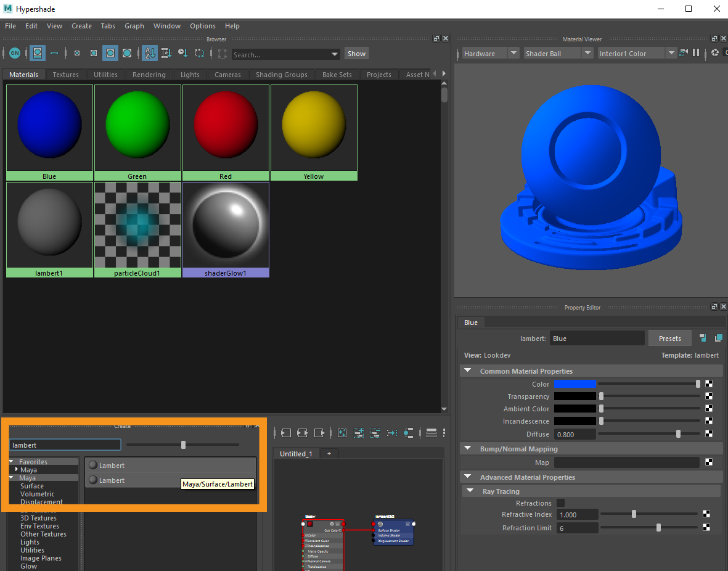Click the Presets button
Screen dimensions: 728x571
(669, 339)
